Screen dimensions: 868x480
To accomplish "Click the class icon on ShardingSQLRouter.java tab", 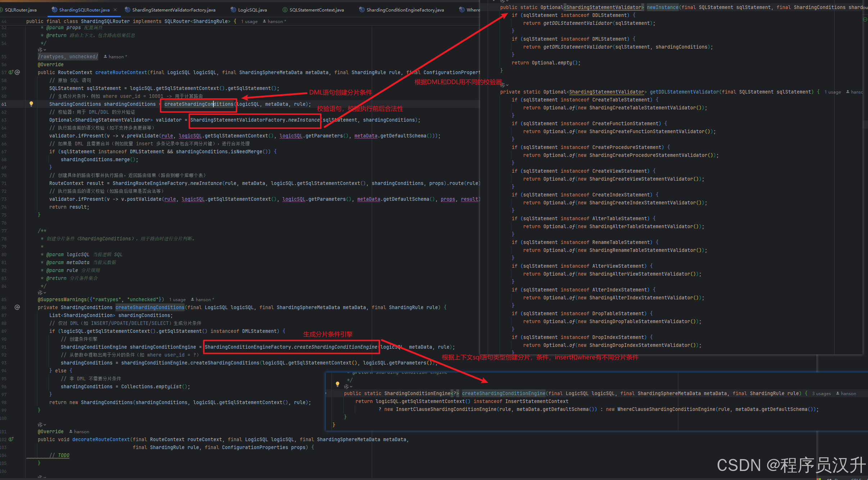I will [x=55, y=10].
